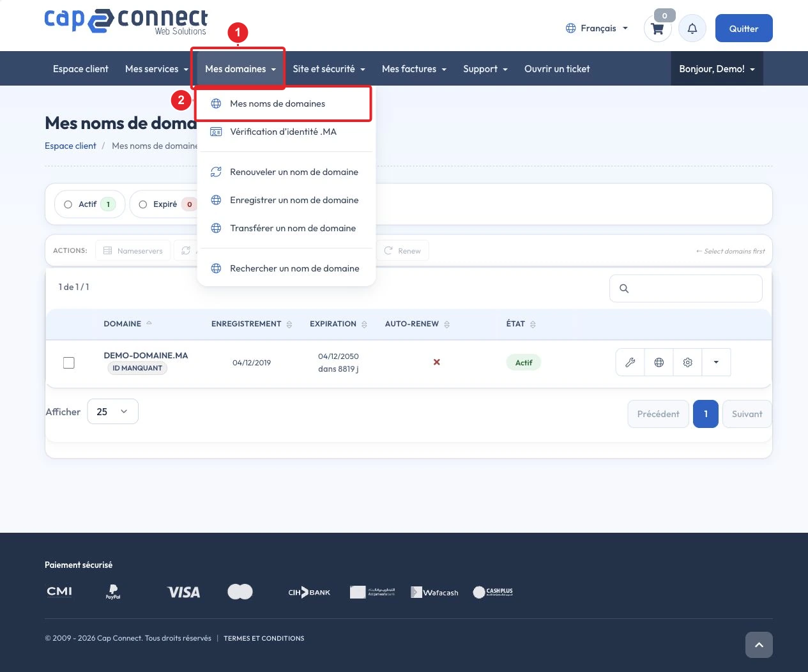The height and width of the screenshot is (672, 808).
Task: Open the Bonjour, Demo! account dropdown
Action: coord(717,69)
